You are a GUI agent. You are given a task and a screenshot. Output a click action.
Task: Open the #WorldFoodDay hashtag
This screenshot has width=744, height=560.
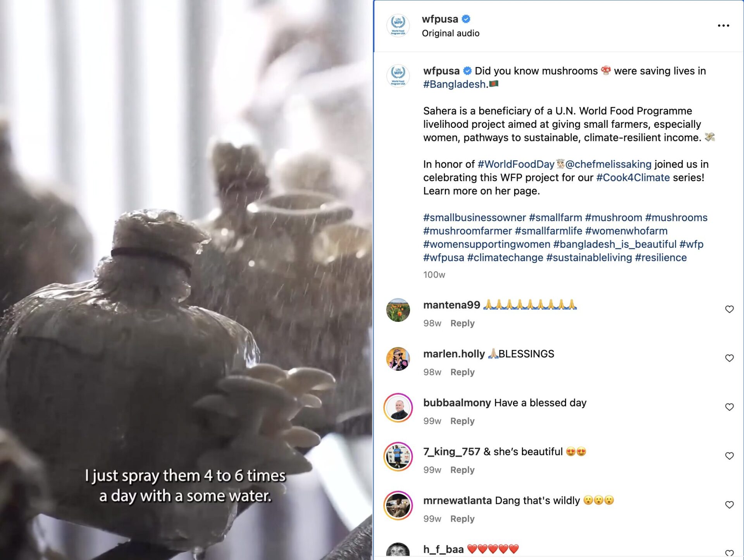pos(516,164)
